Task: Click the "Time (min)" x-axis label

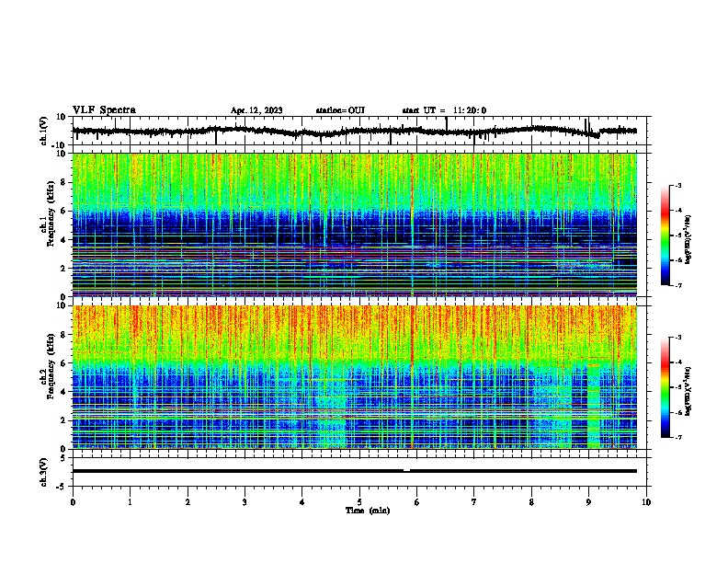Action: pyautogui.click(x=368, y=511)
